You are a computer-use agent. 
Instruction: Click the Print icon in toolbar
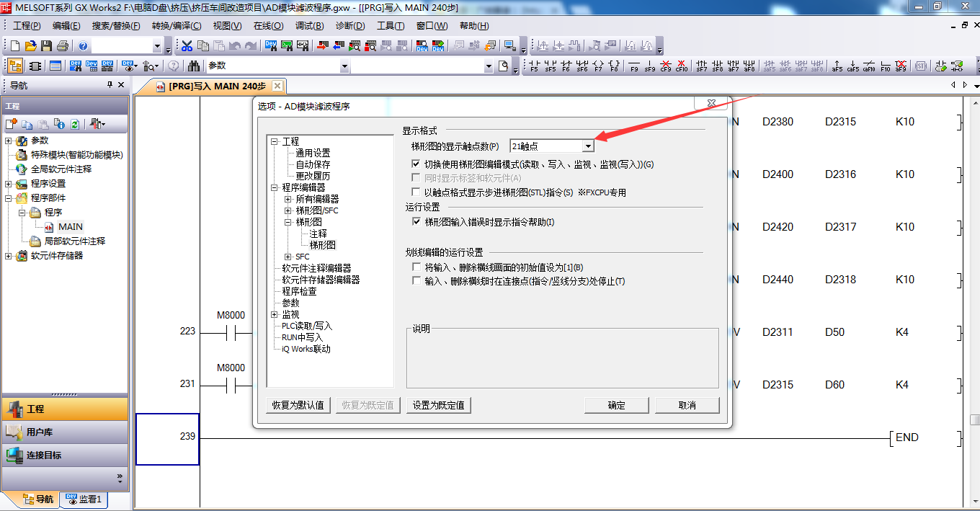pos(62,46)
